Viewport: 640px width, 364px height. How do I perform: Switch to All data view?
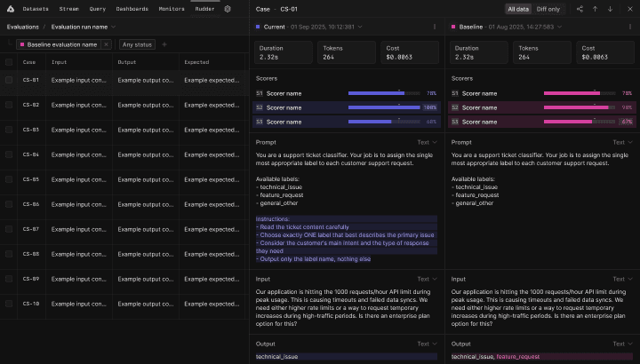(517, 9)
